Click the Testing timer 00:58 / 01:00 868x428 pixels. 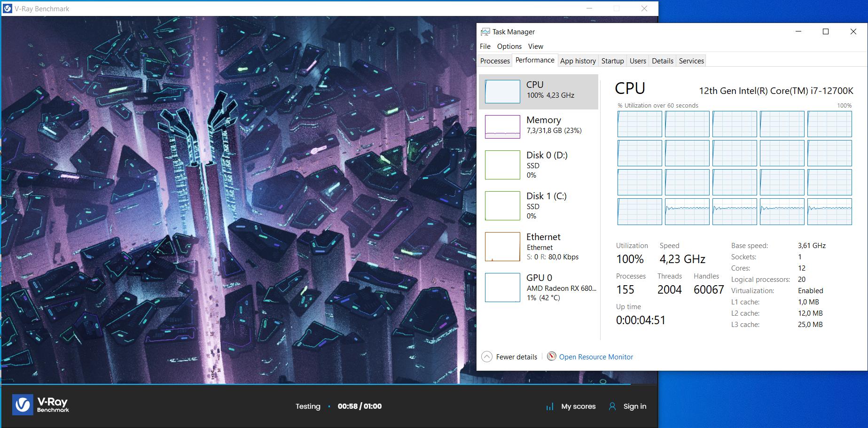(x=360, y=406)
